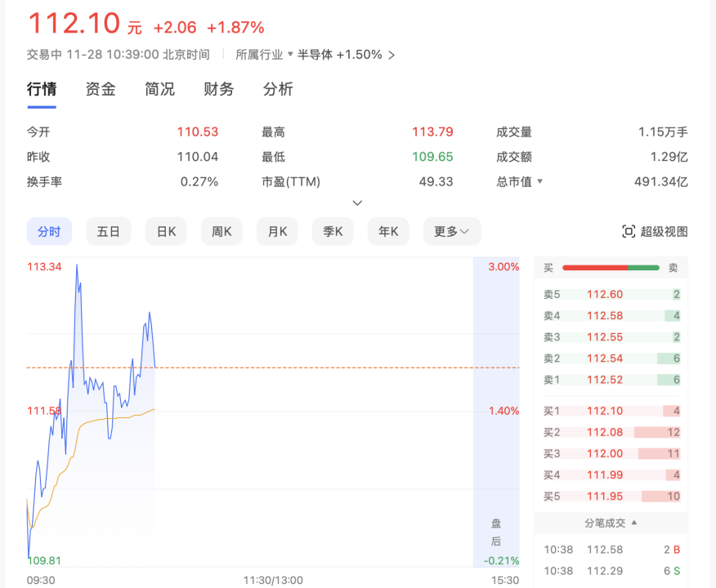Open the 简况 tab

[159, 90]
